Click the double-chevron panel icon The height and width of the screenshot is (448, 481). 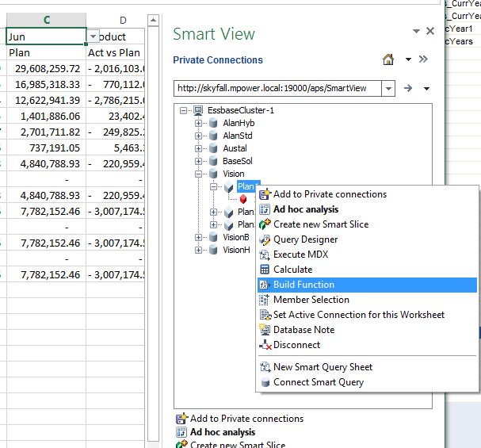pyautogui.click(x=423, y=59)
